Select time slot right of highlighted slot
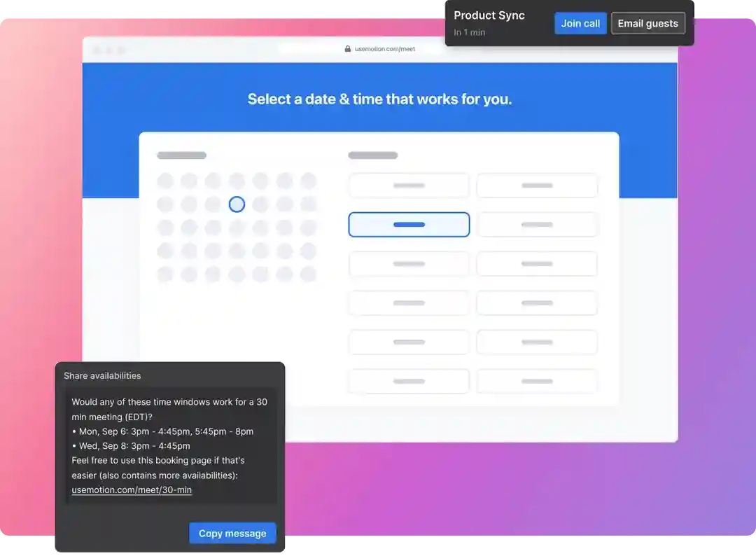This screenshot has height=556, width=756. click(537, 225)
